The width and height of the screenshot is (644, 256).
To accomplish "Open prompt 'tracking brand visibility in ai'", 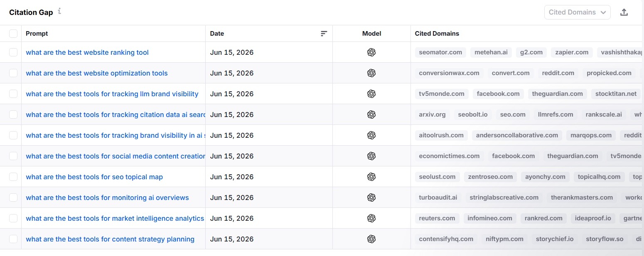I will (116, 135).
